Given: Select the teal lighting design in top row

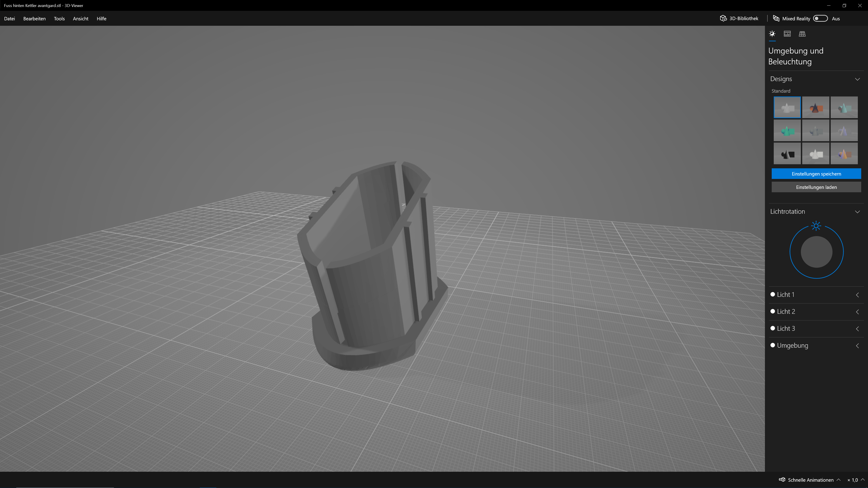Looking at the screenshot, I should point(844,108).
